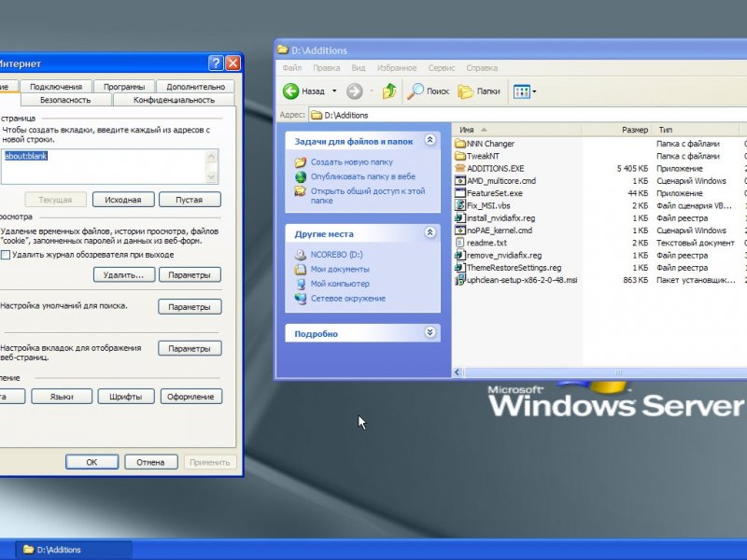
Task: Select Fix_MSI.vbs script icon
Action: pos(459,205)
